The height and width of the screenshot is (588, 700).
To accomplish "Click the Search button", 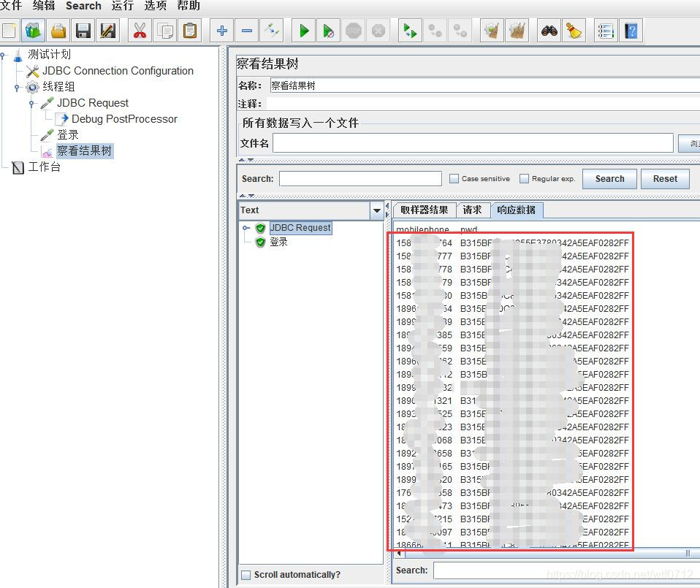I will click(609, 179).
